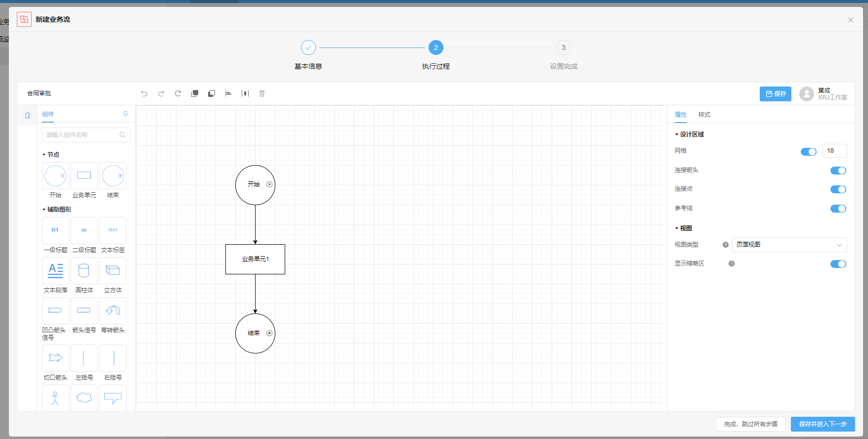Choose the 圆柱体 cylinder shape

pos(84,270)
